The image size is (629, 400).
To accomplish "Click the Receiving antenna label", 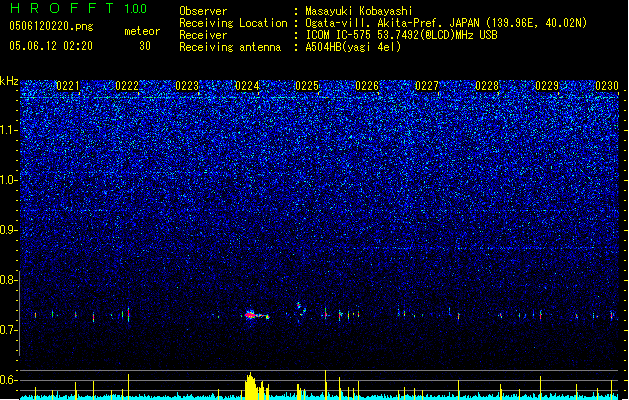I will pos(230,47).
